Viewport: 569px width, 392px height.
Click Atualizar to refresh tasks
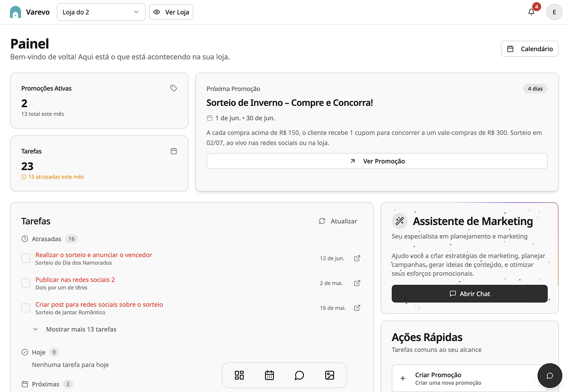tap(338, 221)
